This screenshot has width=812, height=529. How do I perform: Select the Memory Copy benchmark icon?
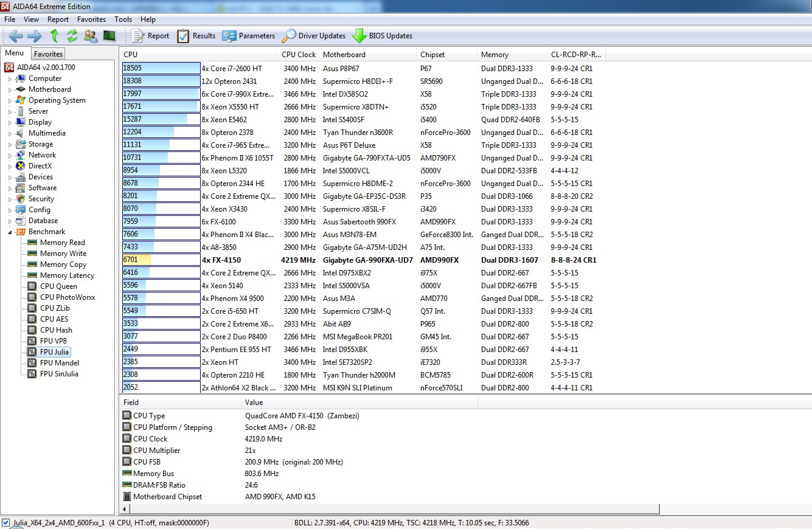(32, 264)
